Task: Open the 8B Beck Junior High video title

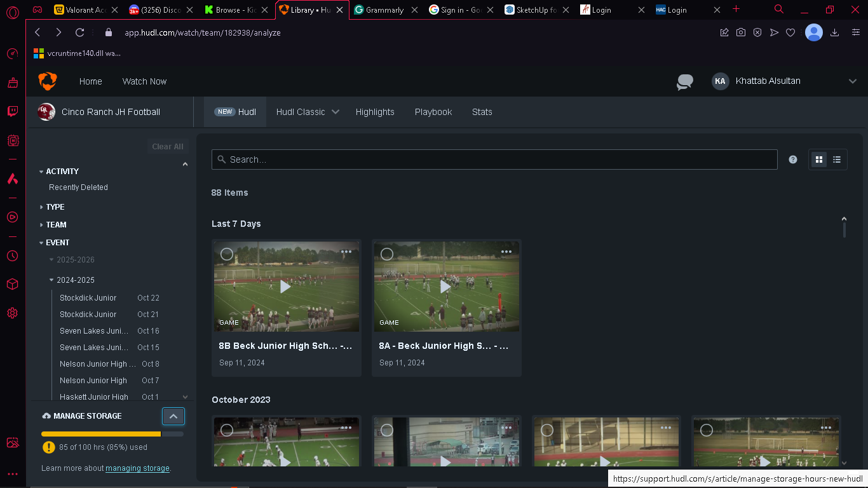Action: [x=285, y=346]
